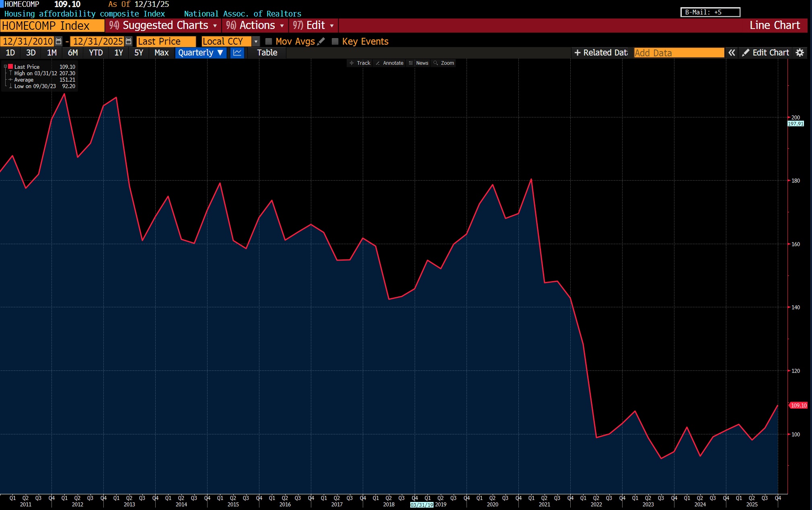Viewport: 812px width, 510px height.
Task: Click the line chart type icon
Action: (x=237, y=53)
